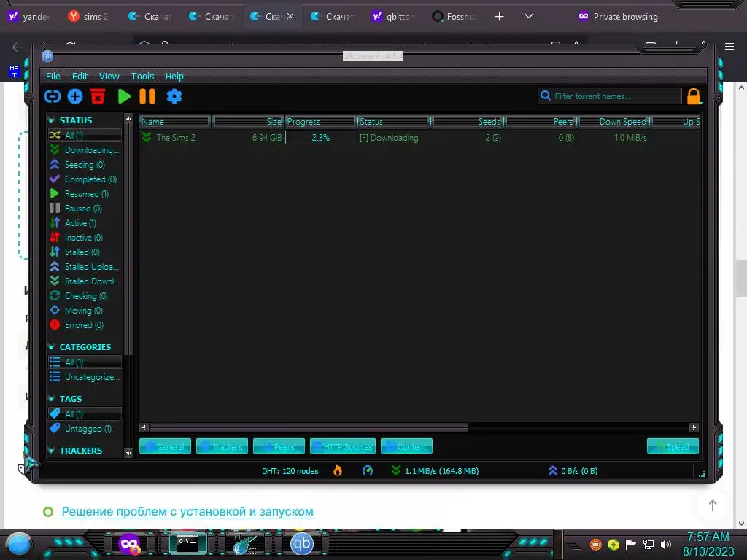
Task: Select the Untagged (1) tag
Action: pyautogui.click(x=85, y=429)
